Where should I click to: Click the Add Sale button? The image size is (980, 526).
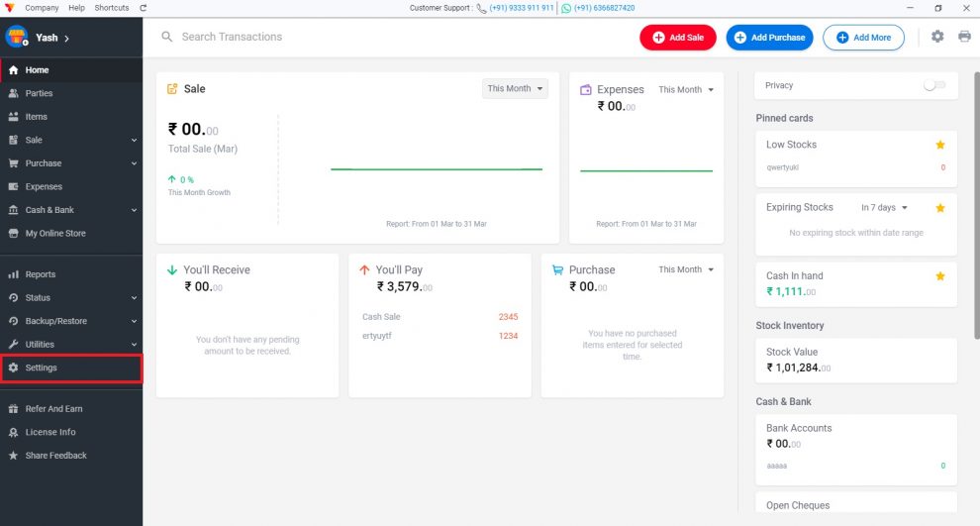tap(677, 38)
